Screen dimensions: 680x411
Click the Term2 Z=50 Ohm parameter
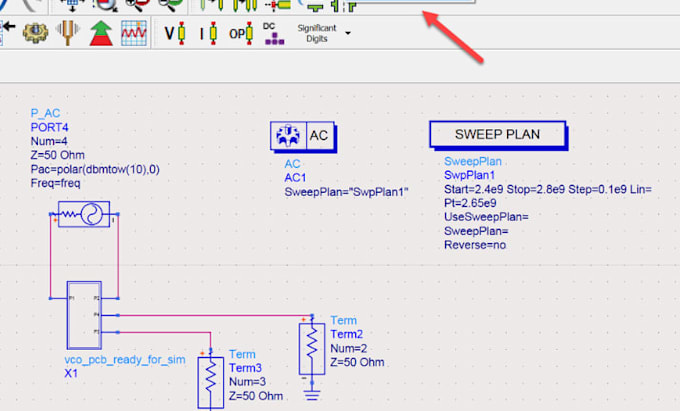pos(357,362)
